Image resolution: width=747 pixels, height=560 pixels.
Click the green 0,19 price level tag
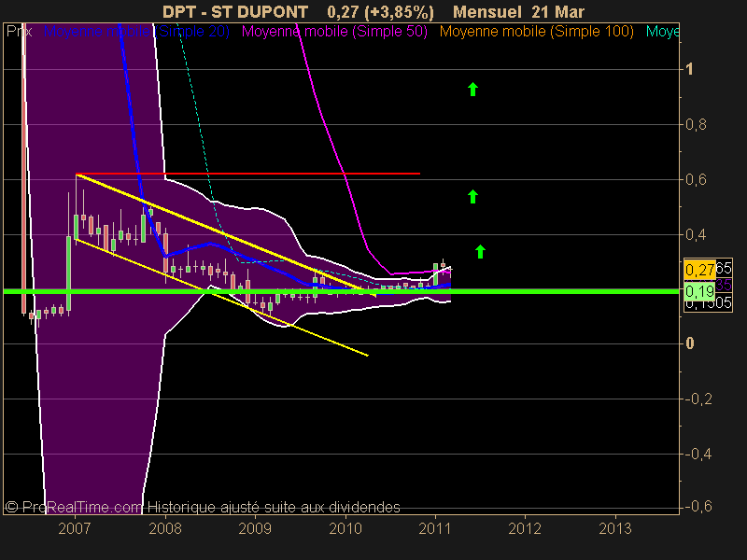699,291
